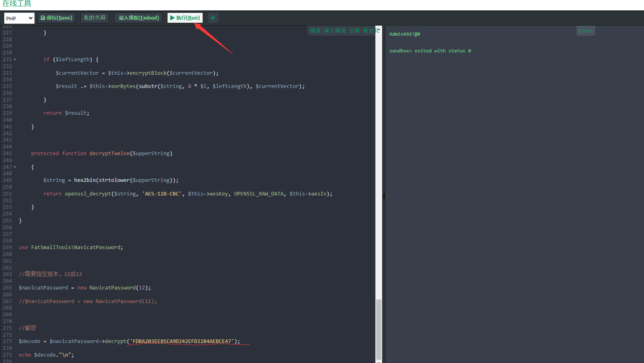Click the Admin666!@# output text

[404, 34]
